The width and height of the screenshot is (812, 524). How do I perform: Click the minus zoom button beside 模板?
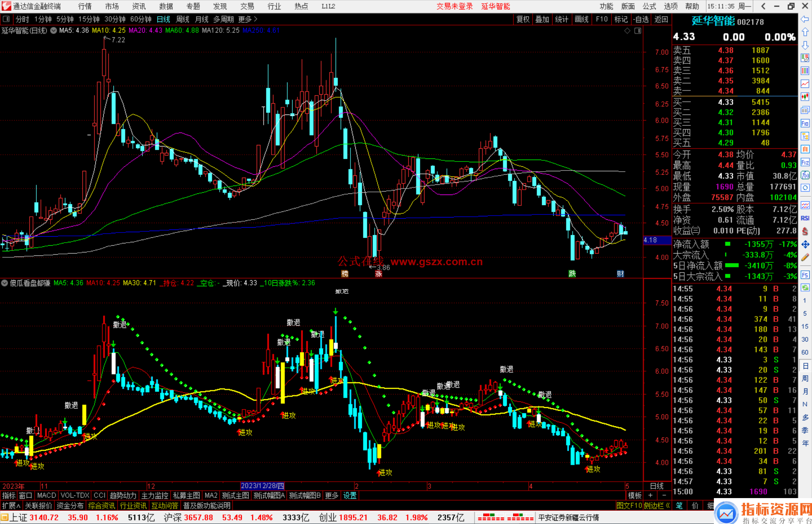pos(664,495)
